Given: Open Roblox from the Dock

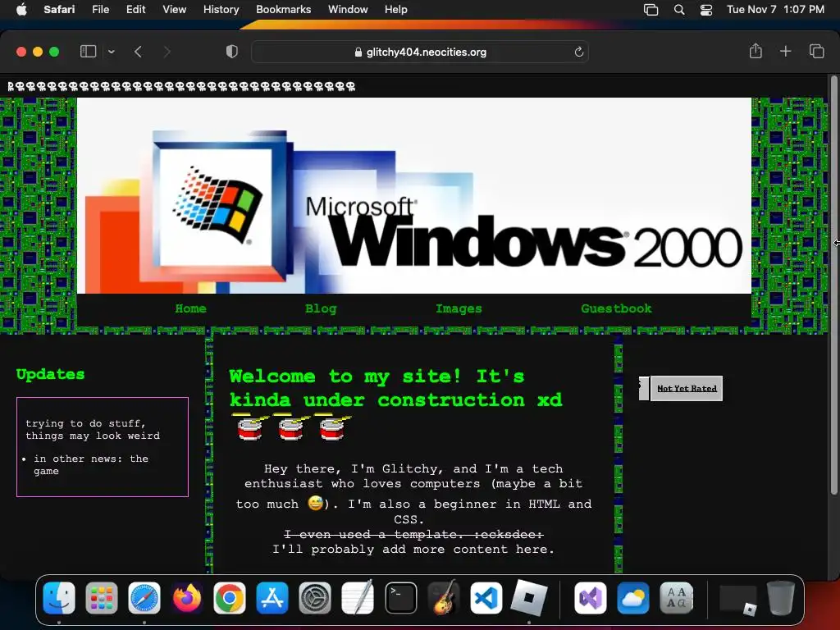Looking at the screenshot, I should click(x=529, y=598).
